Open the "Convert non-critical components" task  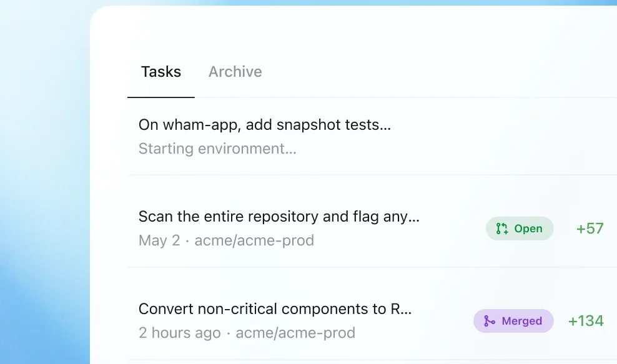275,309
